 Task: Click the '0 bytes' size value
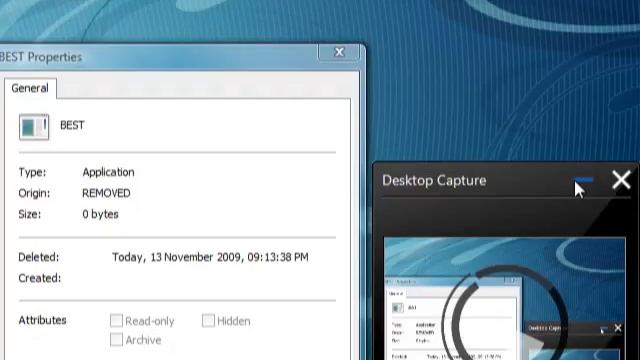pos(100,214)
